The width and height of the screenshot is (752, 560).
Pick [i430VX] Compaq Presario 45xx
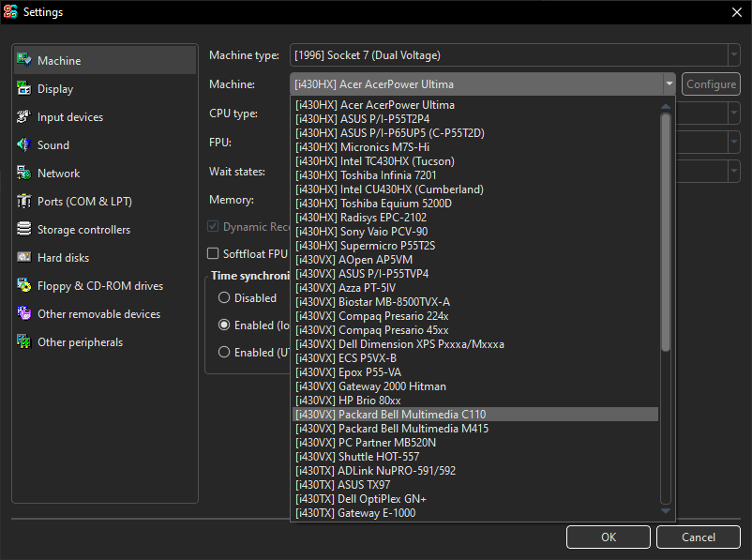pos(475,330)
